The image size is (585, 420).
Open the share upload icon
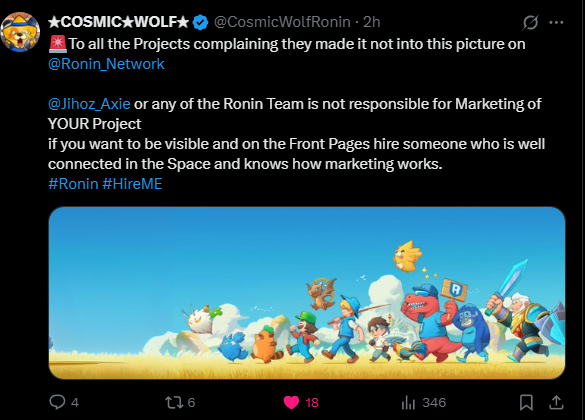(556, 402)
